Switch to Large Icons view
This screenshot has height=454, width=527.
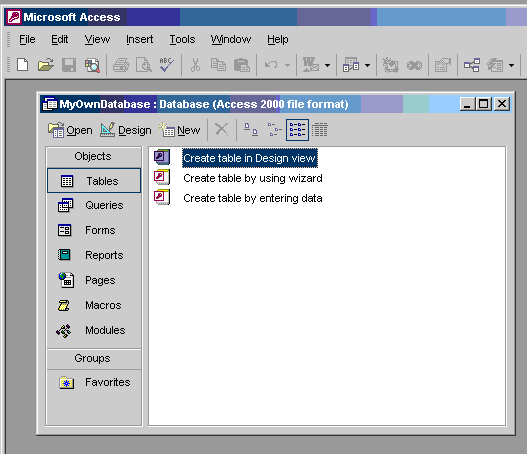point(251,130)
